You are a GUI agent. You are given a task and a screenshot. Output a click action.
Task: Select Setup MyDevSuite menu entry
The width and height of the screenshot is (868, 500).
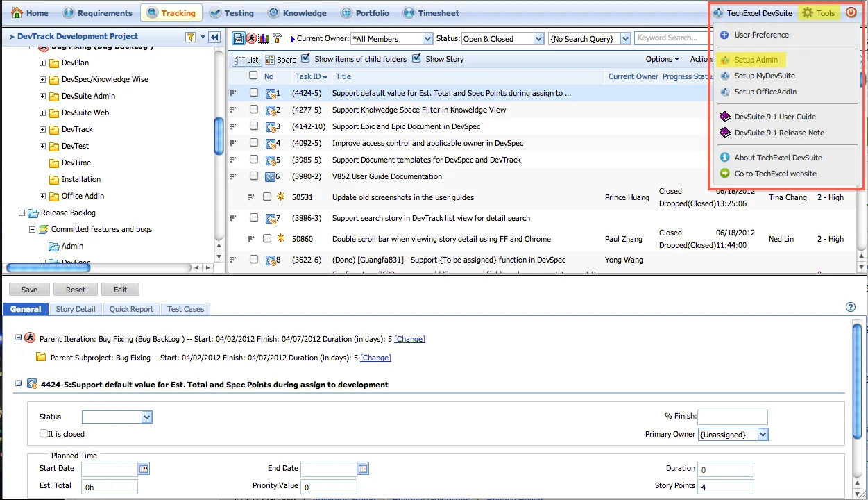point(765,76)
